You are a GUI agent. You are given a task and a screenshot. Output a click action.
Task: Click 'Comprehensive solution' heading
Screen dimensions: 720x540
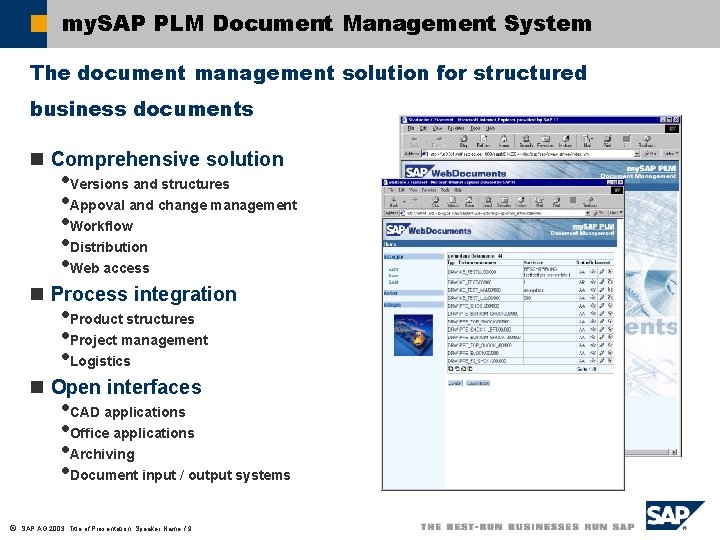(168, 159)
